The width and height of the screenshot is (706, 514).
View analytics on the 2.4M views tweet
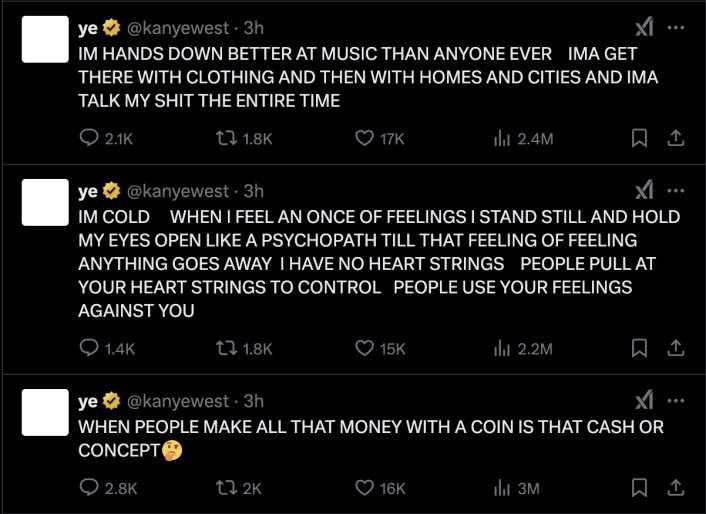[502, 140]
